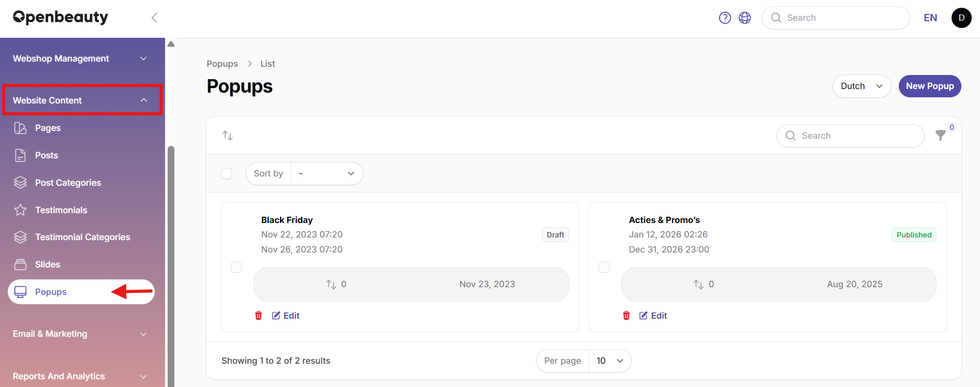980x387 pixels.
Task: Click the reorder arrows icon above list
Action: click(x=228, y=136)
